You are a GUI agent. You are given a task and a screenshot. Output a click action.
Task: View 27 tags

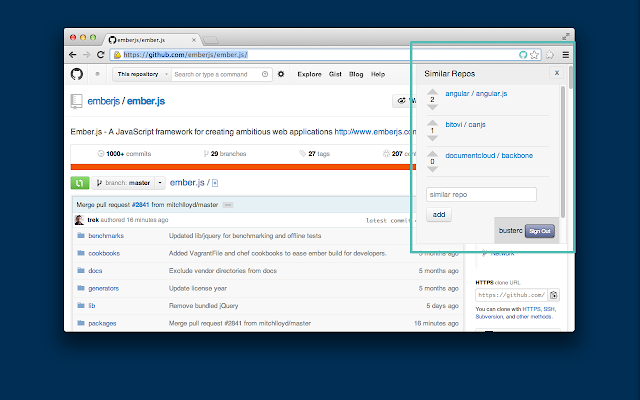314,154
